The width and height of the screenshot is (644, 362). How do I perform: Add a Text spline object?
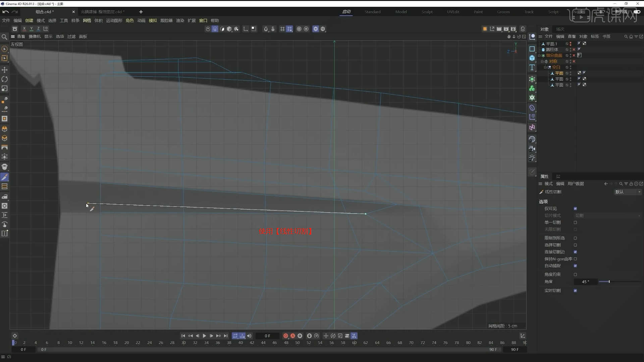[x=532, y=68]
